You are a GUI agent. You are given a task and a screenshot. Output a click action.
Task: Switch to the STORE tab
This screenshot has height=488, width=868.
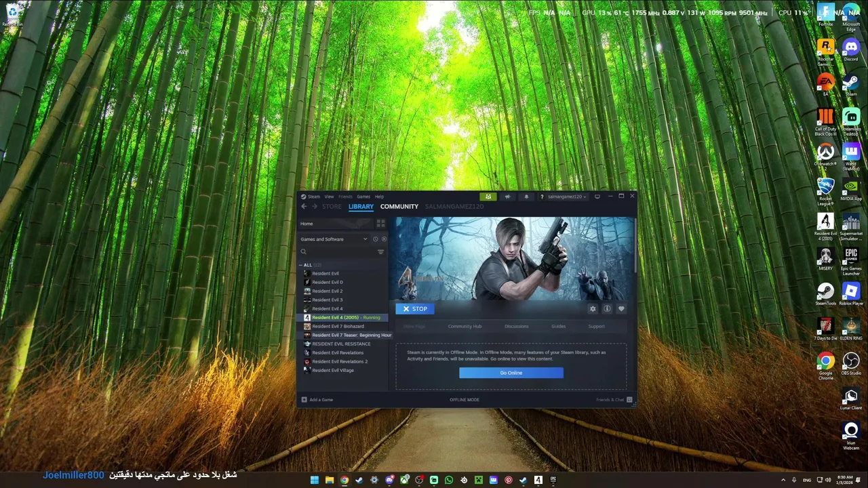pos(332,207)
